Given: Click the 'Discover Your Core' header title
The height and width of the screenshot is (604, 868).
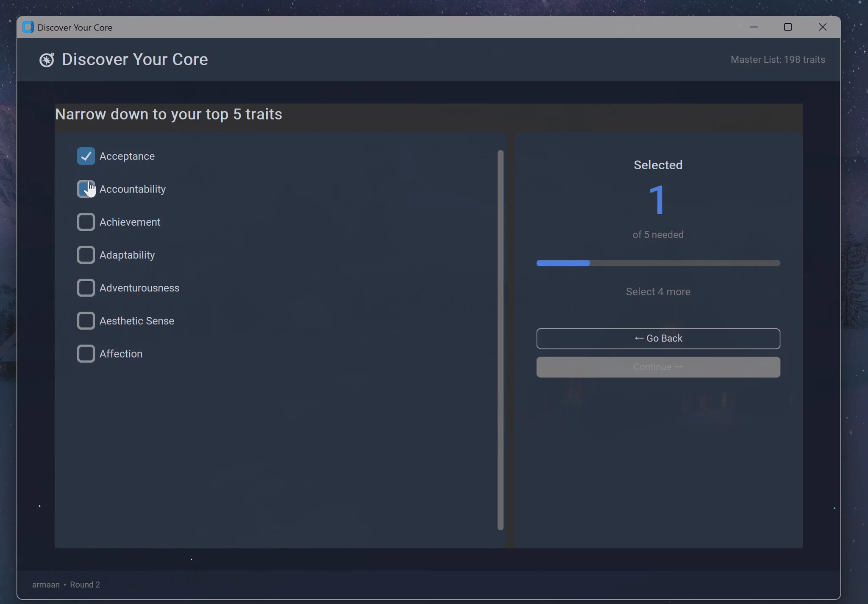Looking at the screenshot, I should [x=135, y=59].
